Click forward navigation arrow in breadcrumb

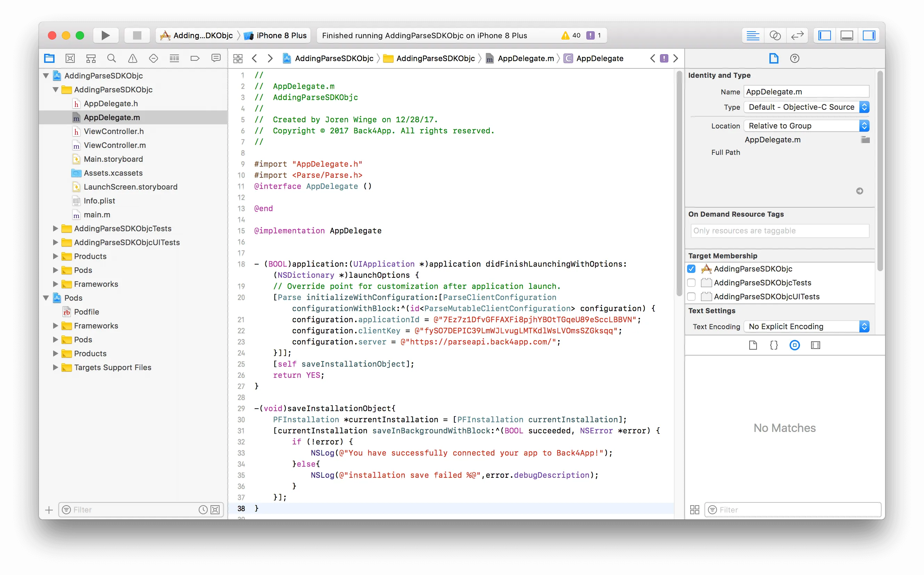click(x=270, y=58)
